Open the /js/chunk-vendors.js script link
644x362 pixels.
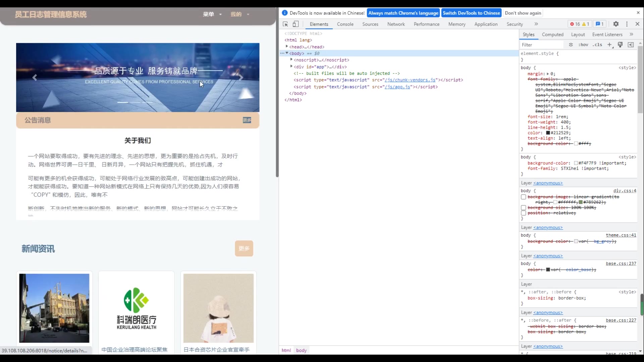410,80
